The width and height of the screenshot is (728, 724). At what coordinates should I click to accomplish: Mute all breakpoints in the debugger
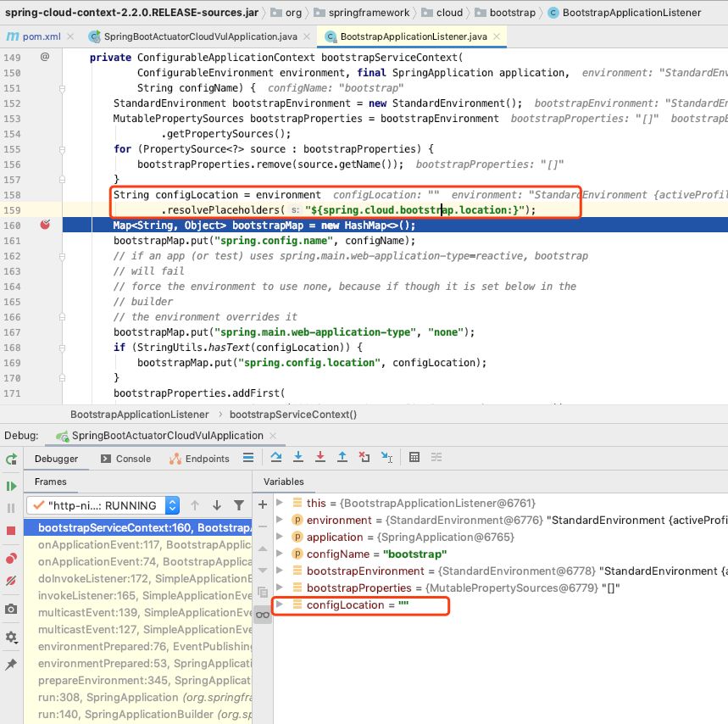(11, 579)
